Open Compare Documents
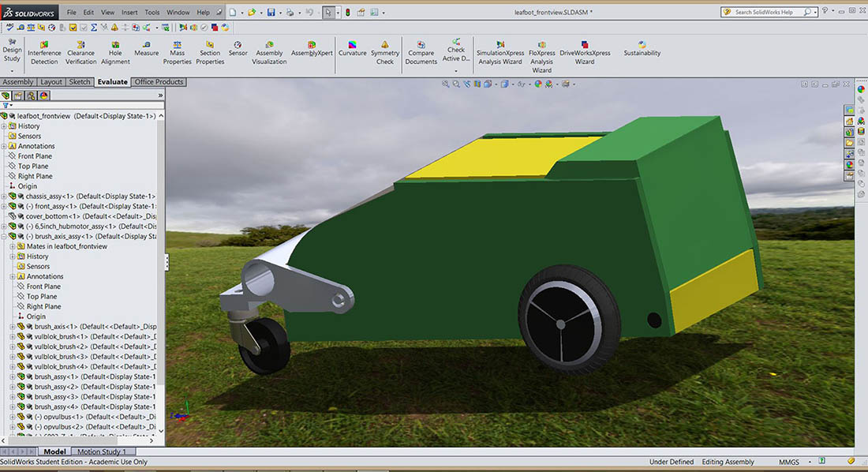The width and height of the screenshot is (868, 472). [421, 53]
